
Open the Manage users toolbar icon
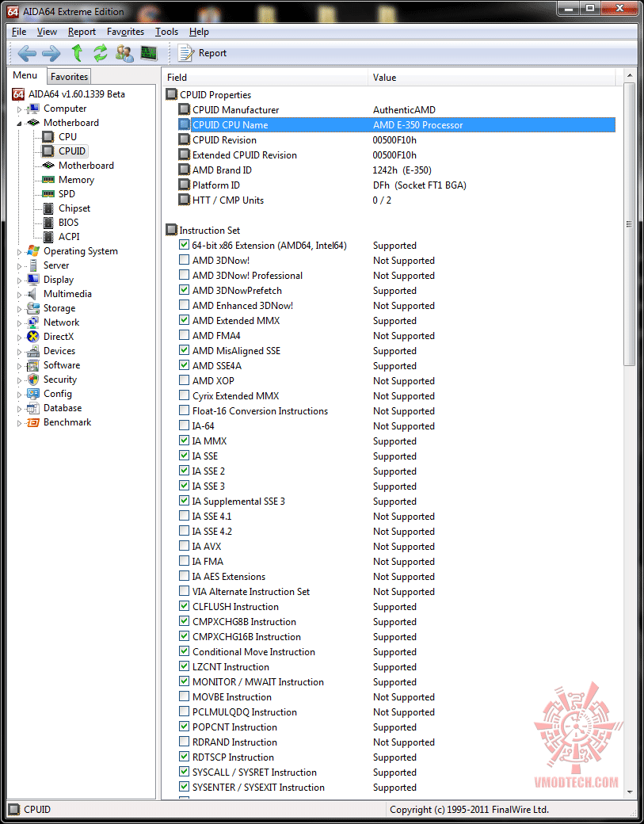pyautogui.click(x=124, y=52)
